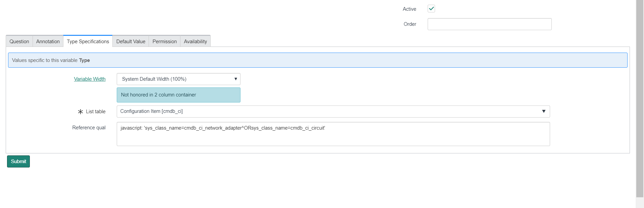Switch to the Availability tab
Screen dimensions: 644x208
click(x=195, y=42)
